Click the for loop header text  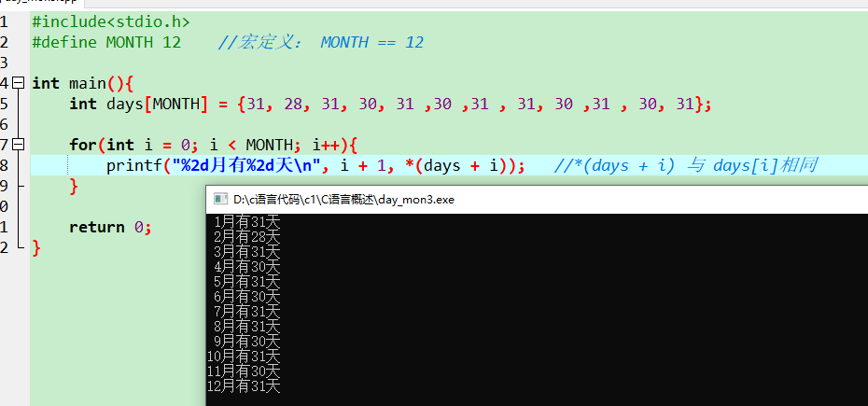pos(214,145)
